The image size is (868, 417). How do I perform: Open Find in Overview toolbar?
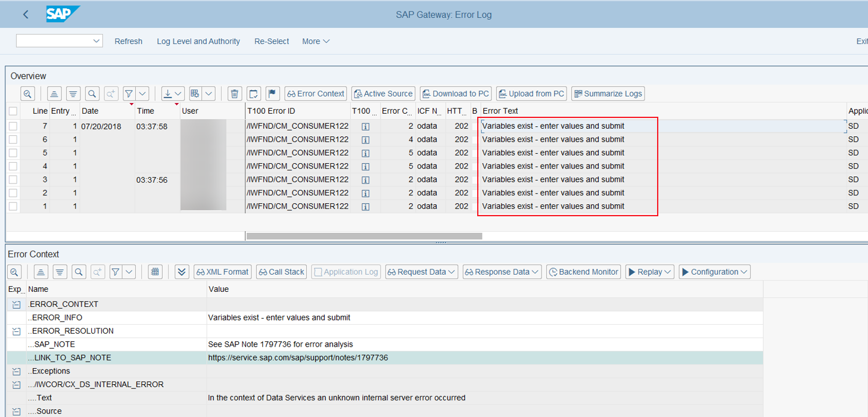(92, 94)
